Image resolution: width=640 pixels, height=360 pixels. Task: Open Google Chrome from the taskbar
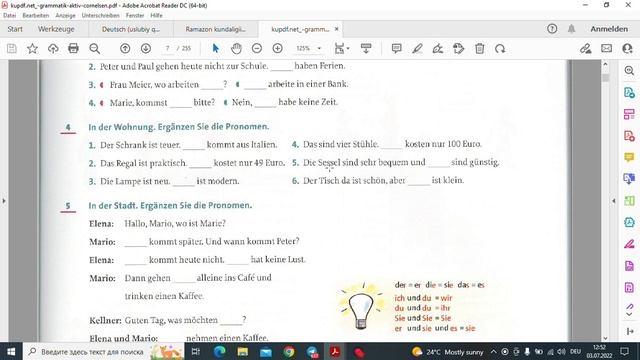tap(289, 351)
